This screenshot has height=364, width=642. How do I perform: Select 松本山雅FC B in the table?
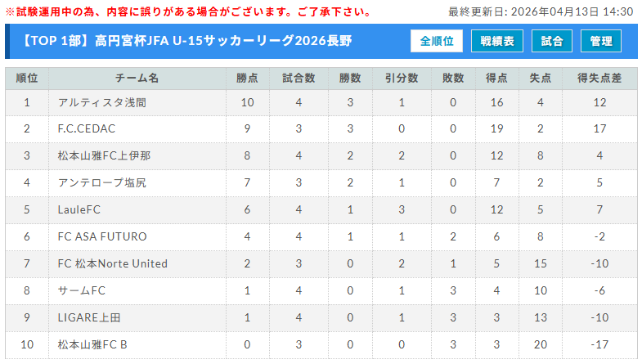point(92,344)
